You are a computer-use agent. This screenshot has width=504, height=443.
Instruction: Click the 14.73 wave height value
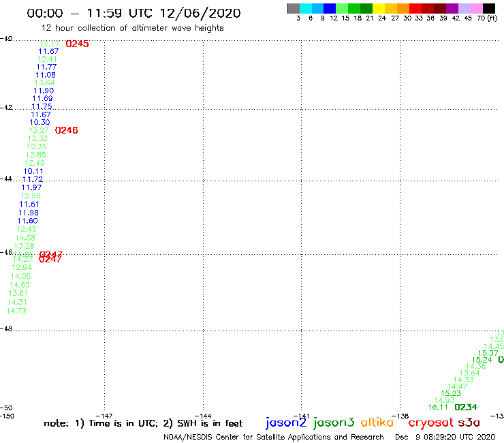pyautogui.click(x=16, y=311)
